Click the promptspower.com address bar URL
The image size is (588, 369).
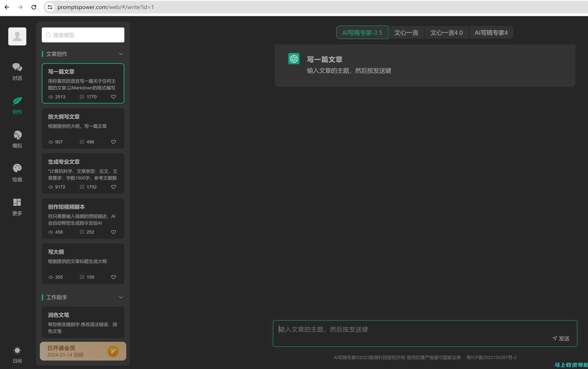point(106,7)
